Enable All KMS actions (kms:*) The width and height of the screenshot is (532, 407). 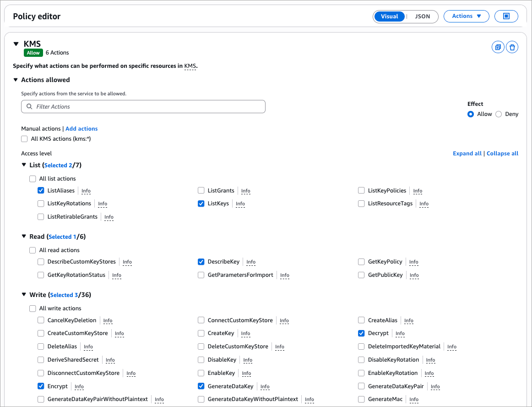pos(24,138)
